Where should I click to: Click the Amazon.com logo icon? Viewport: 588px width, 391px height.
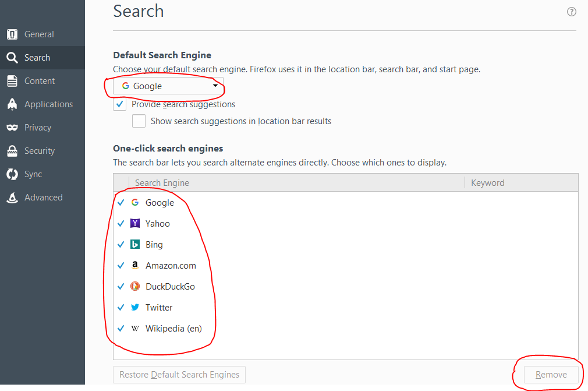tap(135, 265)
